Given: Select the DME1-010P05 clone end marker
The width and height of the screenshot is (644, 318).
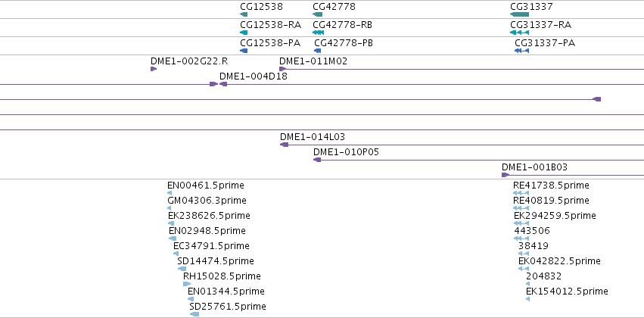Looking at the screenshot, I should (317, 160).
